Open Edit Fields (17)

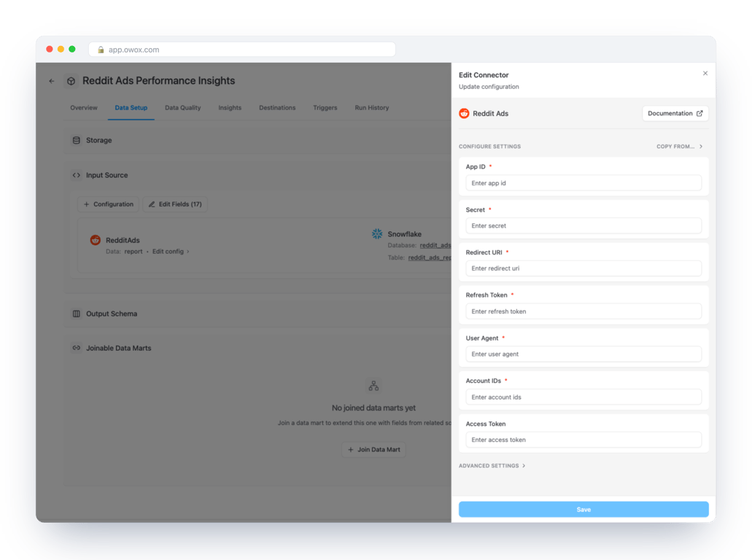coord(175,204)
